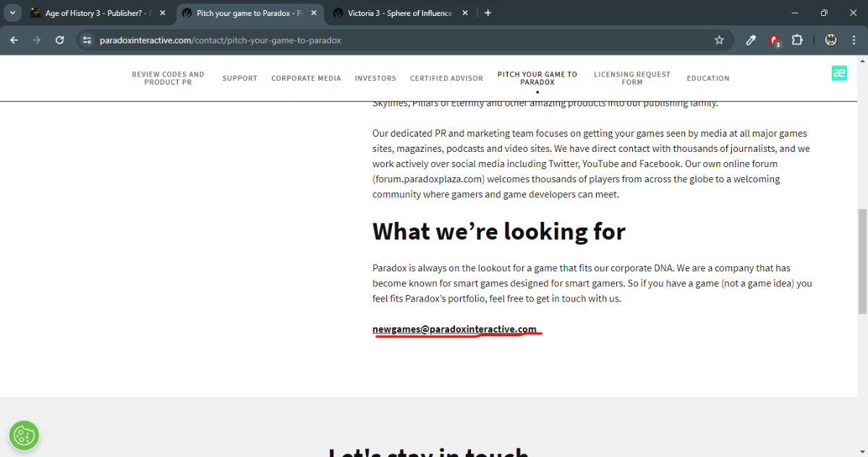This screenshot has height=457, width=868.
Task: Minimize the browser window
Action: [x=796, y=13]
